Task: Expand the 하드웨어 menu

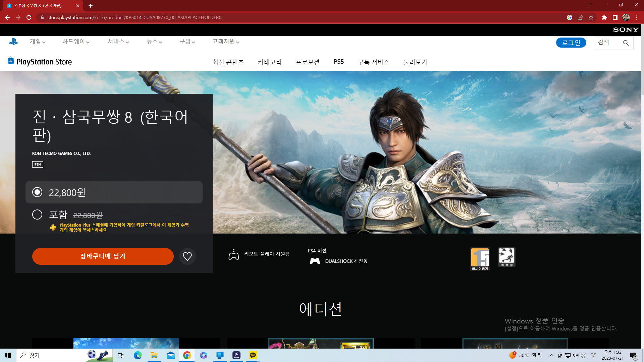Action: click(x=76, y=42)
